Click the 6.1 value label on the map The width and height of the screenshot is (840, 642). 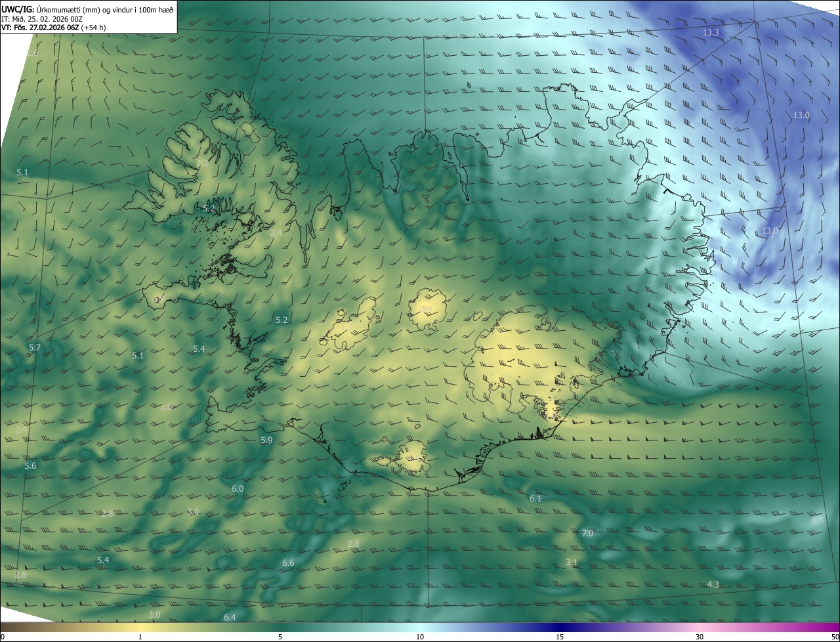point(535,499)
